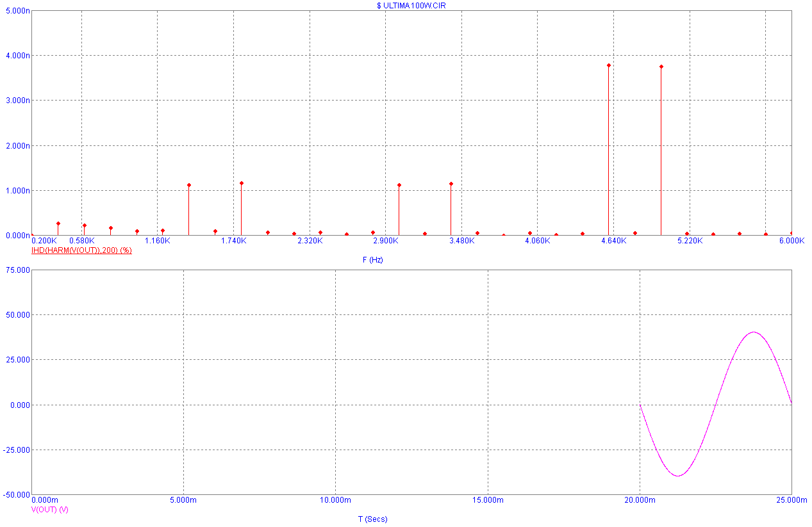Select the IHD(HARM(V(OUT)),200) (%) expression label
The width and height of the screenshot is (812, 527).
[x=81, y=250]
